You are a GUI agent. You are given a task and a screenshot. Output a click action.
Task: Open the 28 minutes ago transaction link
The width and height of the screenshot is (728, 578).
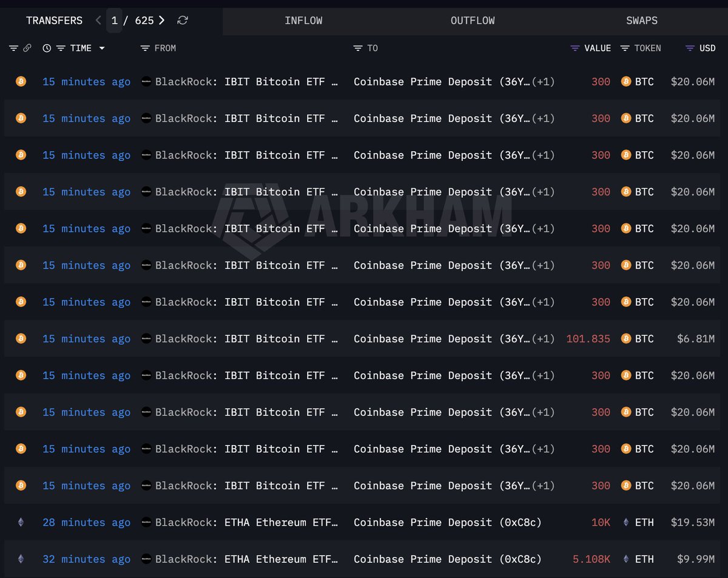click(x=86, y=523)
